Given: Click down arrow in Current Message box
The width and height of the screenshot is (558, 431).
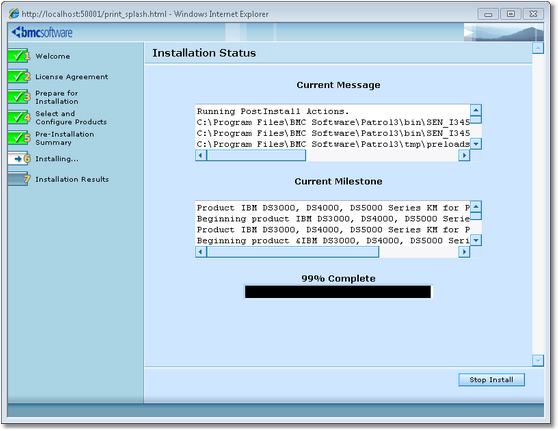Looking at the screenshot, I should click(x=476, y=144).
